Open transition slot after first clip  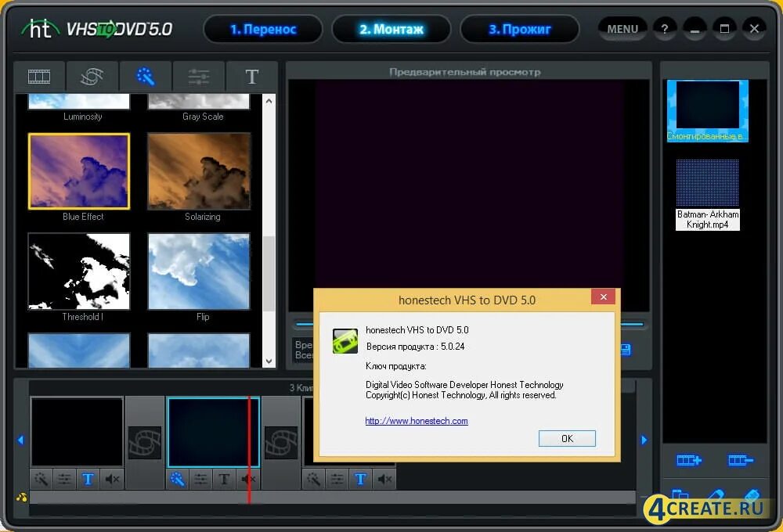tap(145, 443)
